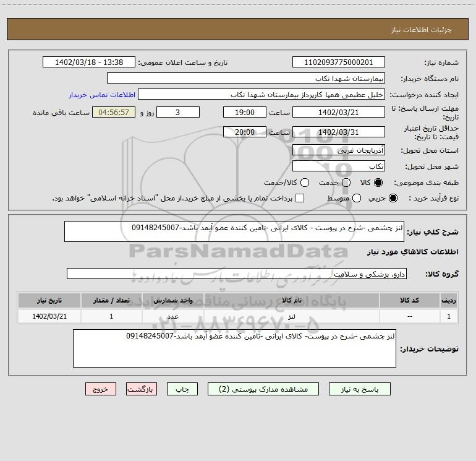Click the واحد شمارش column header
The height and width of the screenshot is (461, 476).
click(x=172, y=300)
